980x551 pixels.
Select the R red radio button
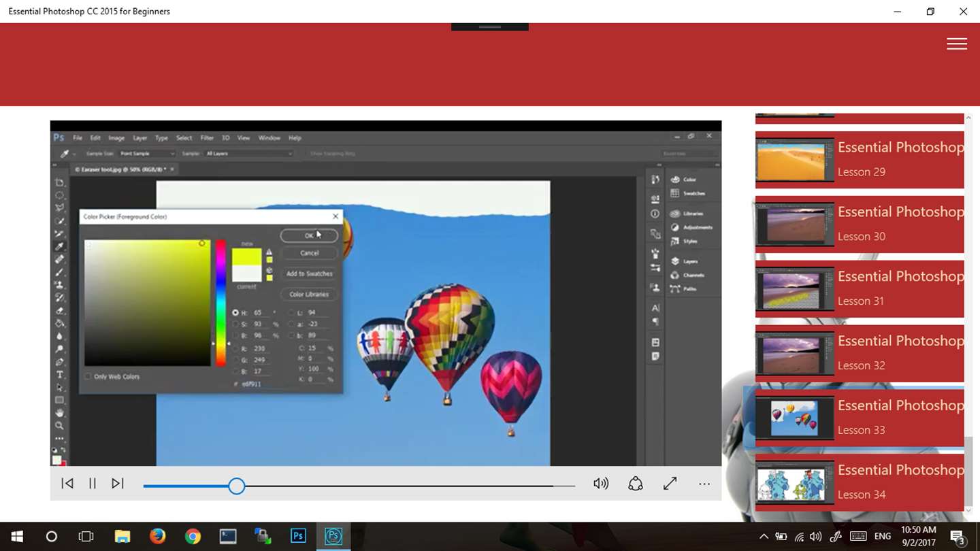[x=235, y=348]
